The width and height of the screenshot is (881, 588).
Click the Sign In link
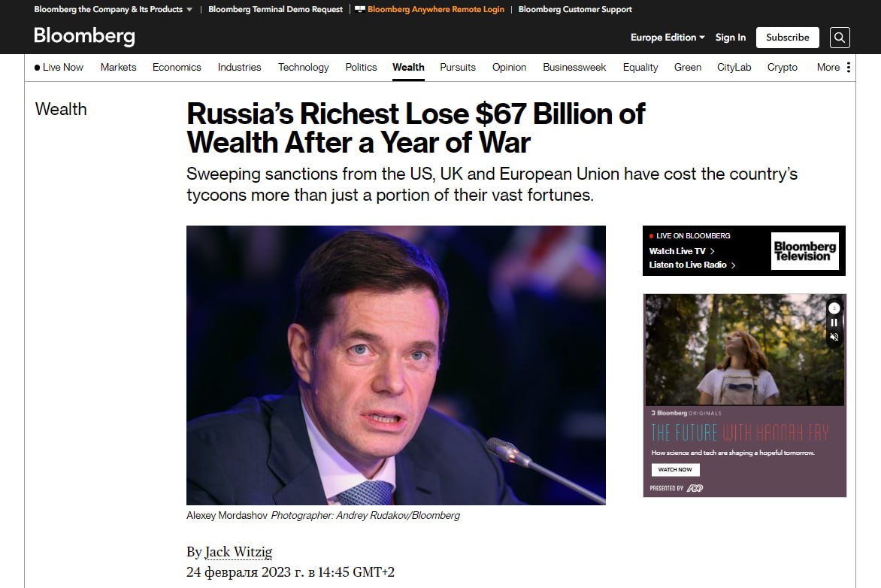point(730,37)
